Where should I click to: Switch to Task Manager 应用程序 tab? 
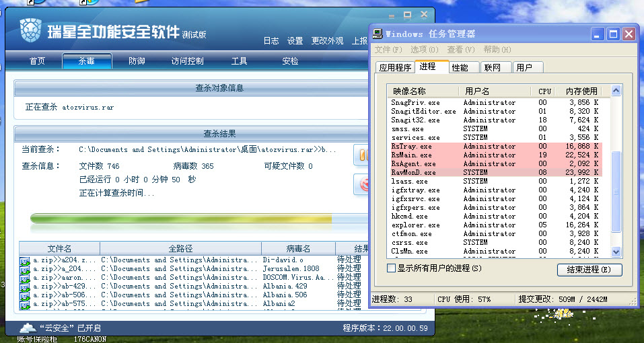(x=395, y=67)
